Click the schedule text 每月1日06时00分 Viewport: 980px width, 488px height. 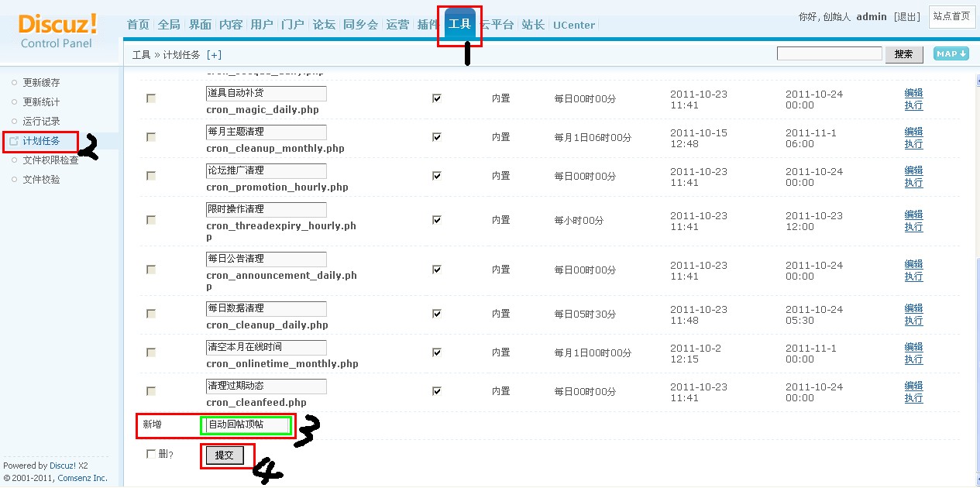[x=593, y=137]
